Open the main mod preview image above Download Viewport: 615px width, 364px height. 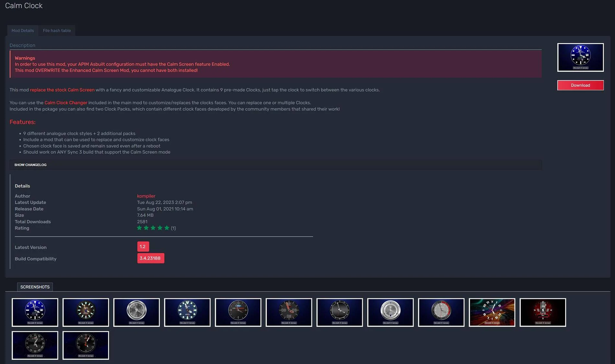click(580, 57)
